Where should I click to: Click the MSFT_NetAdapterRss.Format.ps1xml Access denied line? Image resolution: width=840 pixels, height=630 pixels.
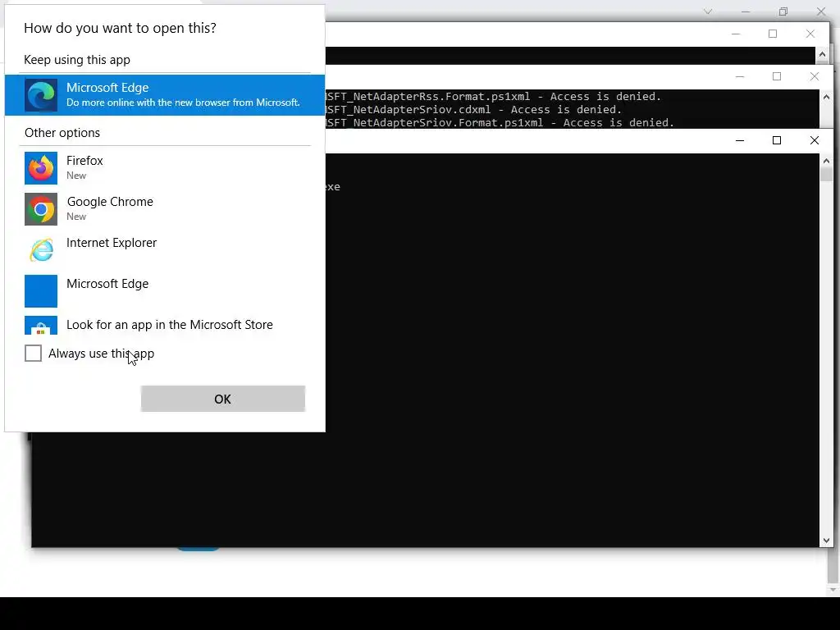(x=493, y=97)
